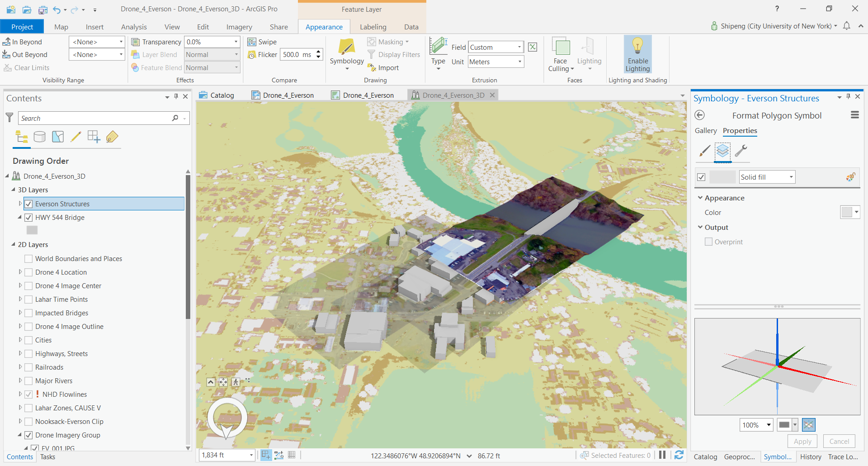This screenshot has height=466, width=868.
Task: Click the preview background color swatch
Action: pos(787,425)
